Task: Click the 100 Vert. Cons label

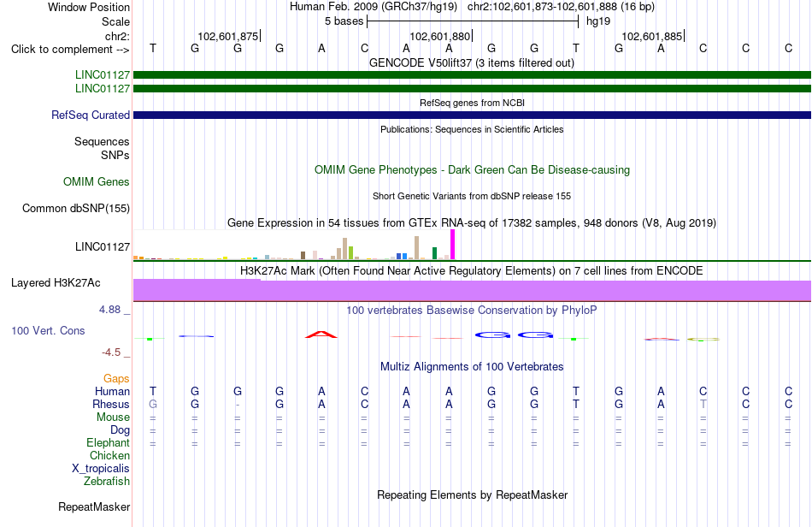Action: click(x=48, y=330)
